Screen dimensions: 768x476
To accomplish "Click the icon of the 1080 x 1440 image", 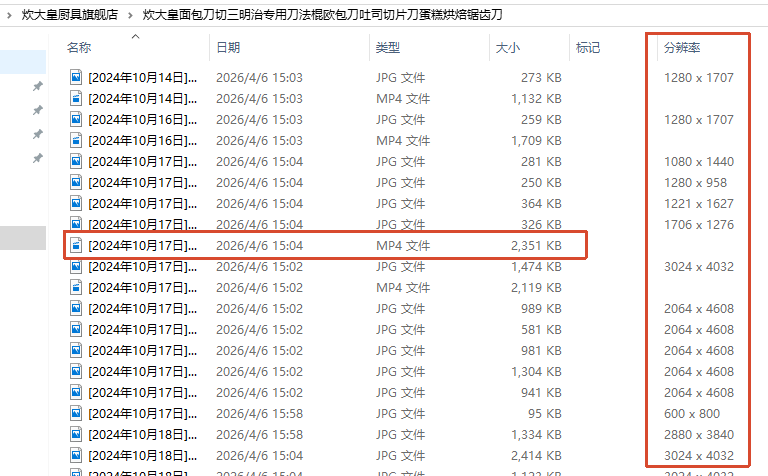I will [75, 161].
